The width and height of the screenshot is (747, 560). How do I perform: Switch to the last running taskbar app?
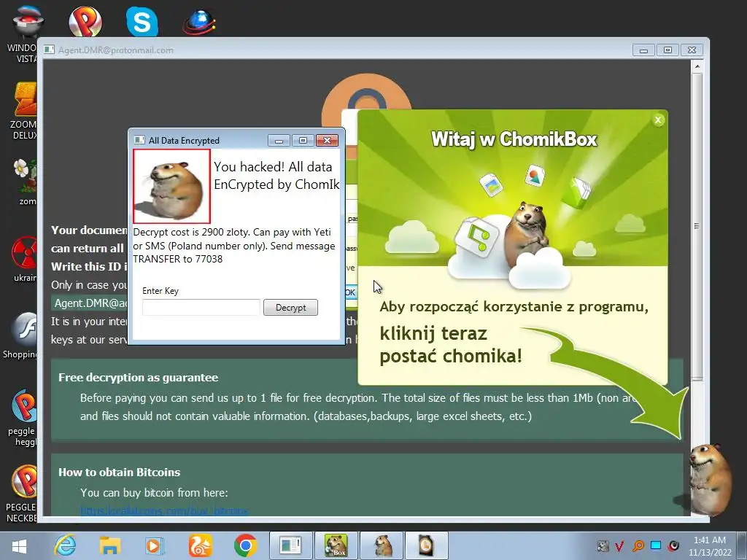click(x=426, y=545)
